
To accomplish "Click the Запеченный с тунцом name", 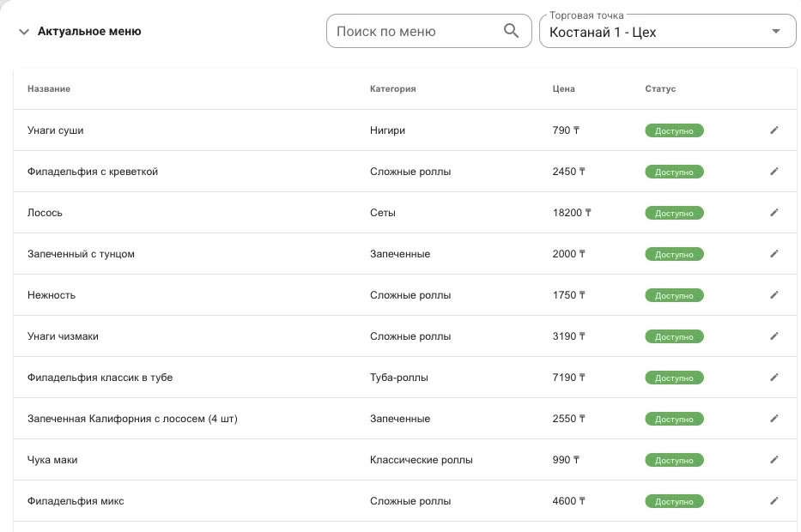I will [81, 254].
